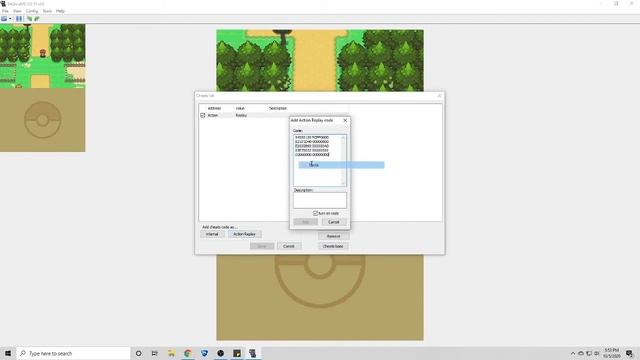Click the Address column header

[x=214, y=108]
